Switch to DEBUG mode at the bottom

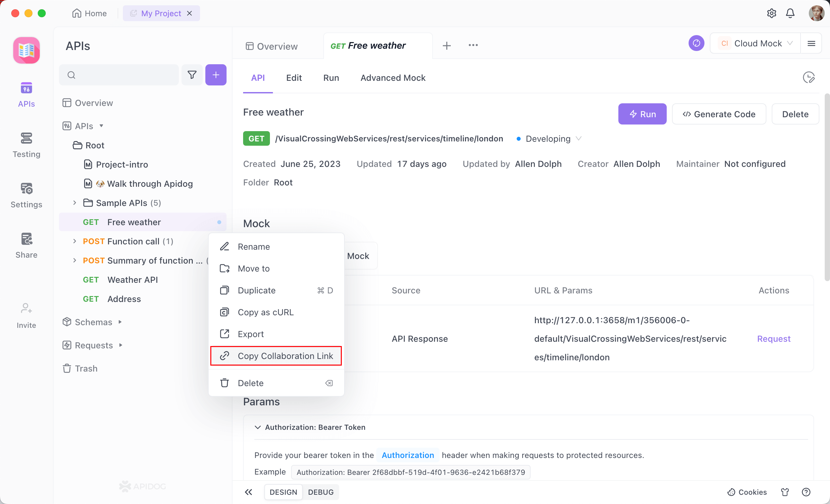point(320,492)
